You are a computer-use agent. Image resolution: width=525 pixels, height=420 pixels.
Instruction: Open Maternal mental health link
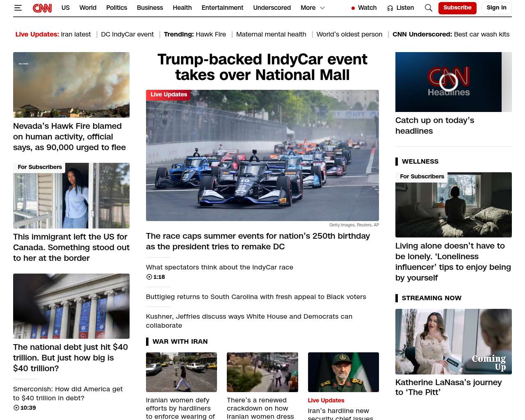click(271, 34)
